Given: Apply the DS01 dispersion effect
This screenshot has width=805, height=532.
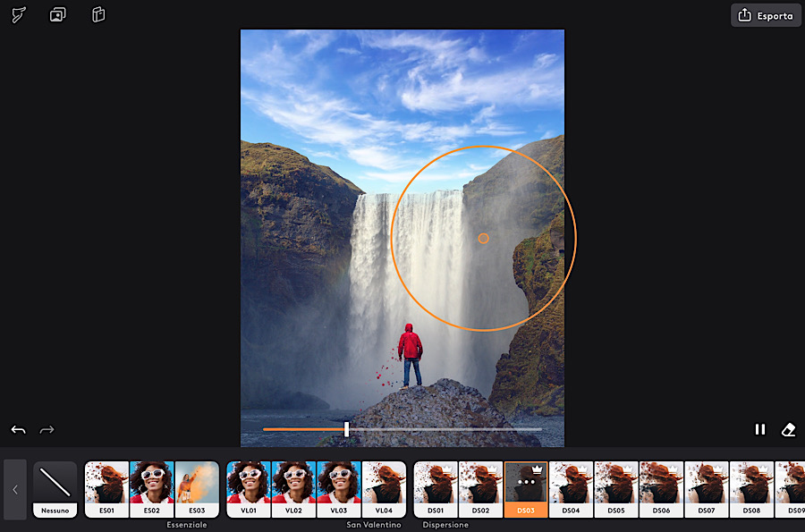Looking at the screenshot, I should click(x=436, y=489).
